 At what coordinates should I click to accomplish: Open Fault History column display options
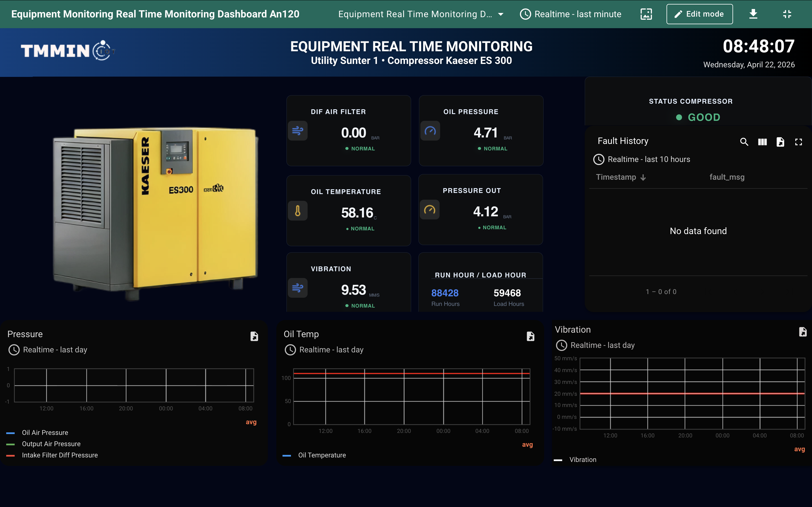(x=762, y=142)
